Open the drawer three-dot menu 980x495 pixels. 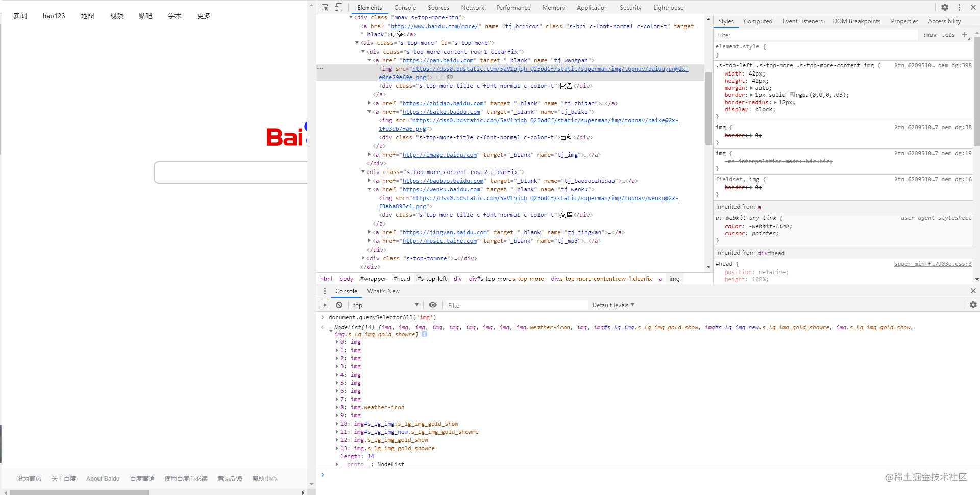click(325, 291)
